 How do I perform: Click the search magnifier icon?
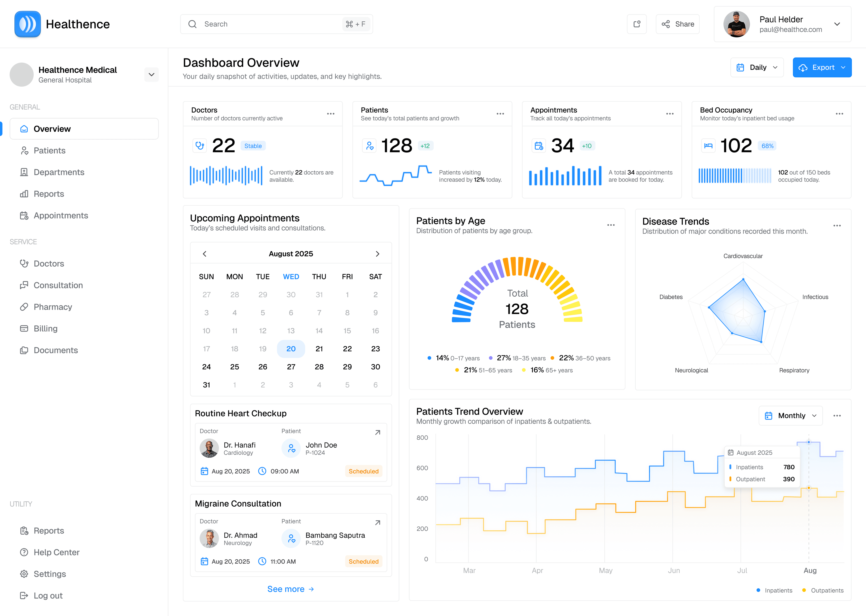(x=193, y=24)
